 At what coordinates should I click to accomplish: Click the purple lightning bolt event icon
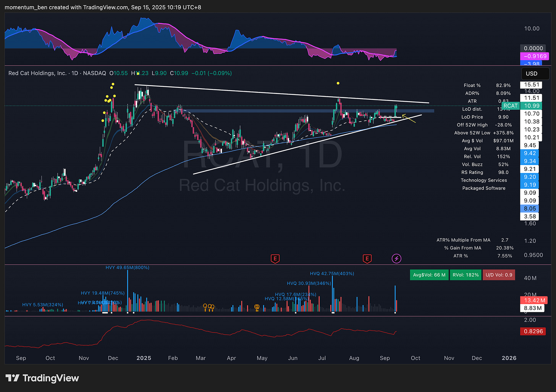click(x=396, y=259)
